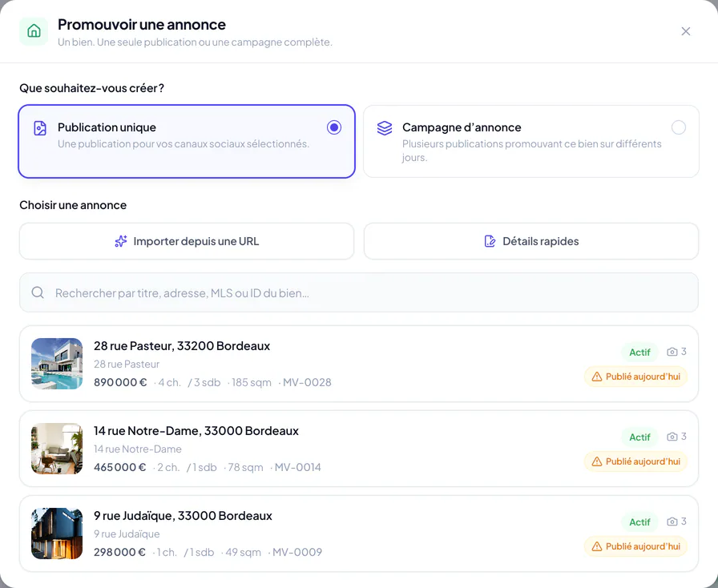Viewport: 718px width, 588px height.
Task: Click the Publication unique title text
Action: pyautogui.click(x=107, y=127)
